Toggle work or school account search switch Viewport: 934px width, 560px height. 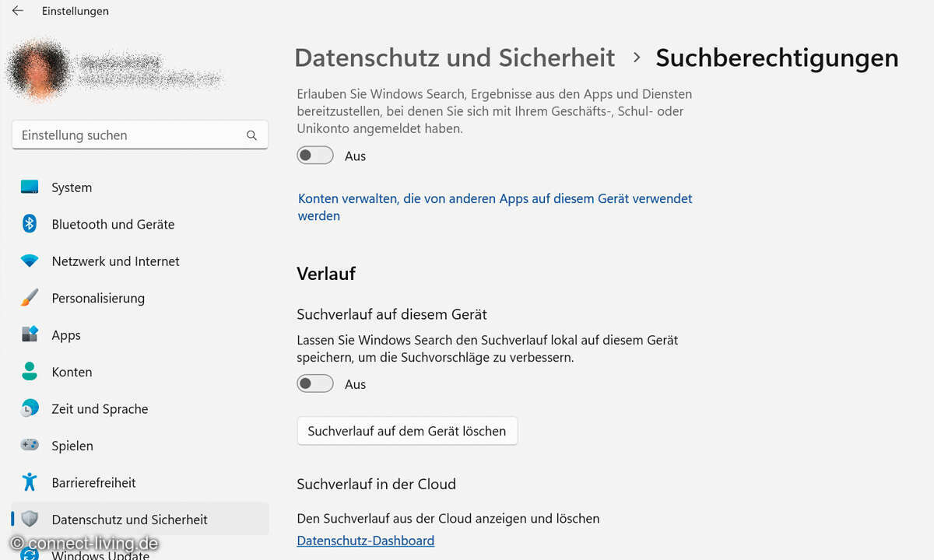pyautogui.click(x=315, y=156)
